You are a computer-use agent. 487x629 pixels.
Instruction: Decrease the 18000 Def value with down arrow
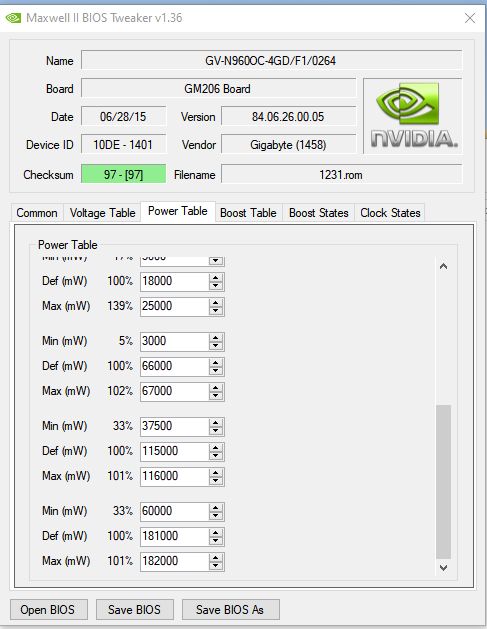click(x=216, y=286)
